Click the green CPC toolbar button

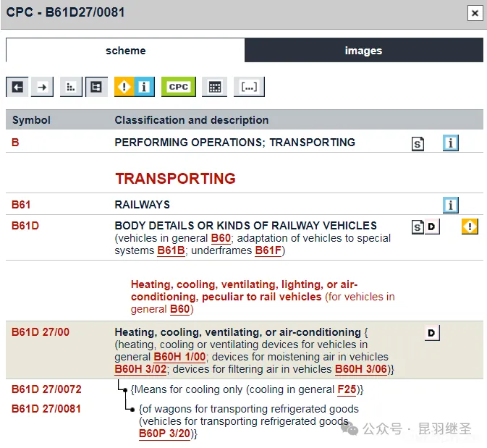(x=178, y=87)
